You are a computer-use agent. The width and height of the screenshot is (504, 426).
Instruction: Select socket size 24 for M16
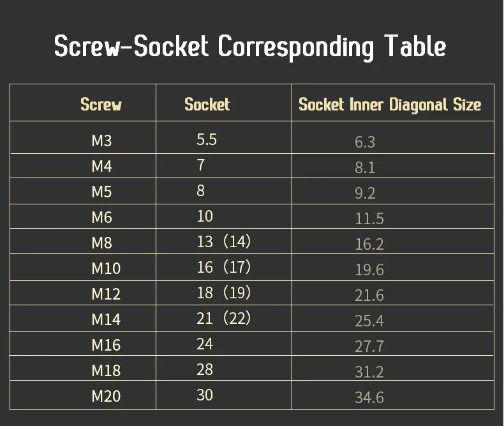click(205, 344)
